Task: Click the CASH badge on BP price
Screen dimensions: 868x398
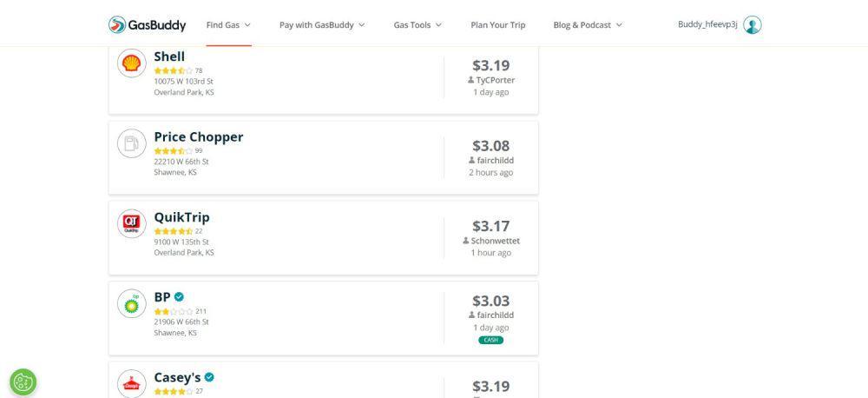Action: pos(491,341)
